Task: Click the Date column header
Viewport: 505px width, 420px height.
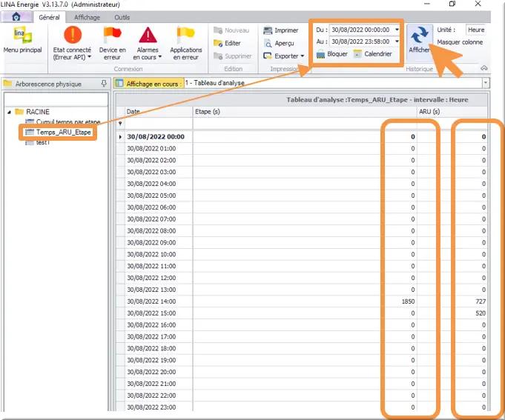Action: [159, 112]
